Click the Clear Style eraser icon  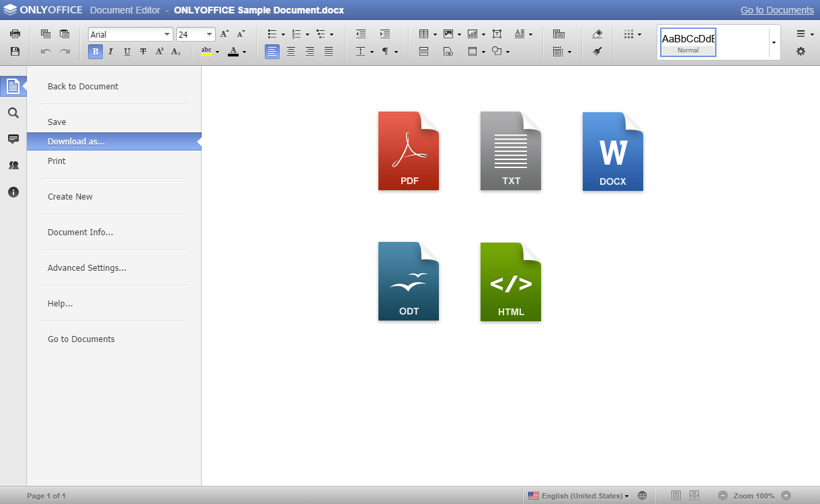598,34
